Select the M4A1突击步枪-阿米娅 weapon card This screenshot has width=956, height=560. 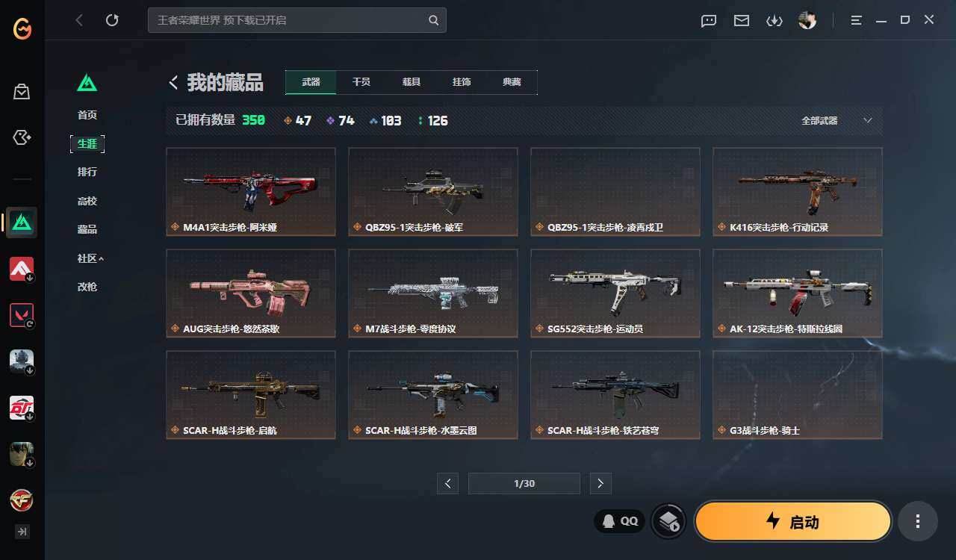(251, 192)
